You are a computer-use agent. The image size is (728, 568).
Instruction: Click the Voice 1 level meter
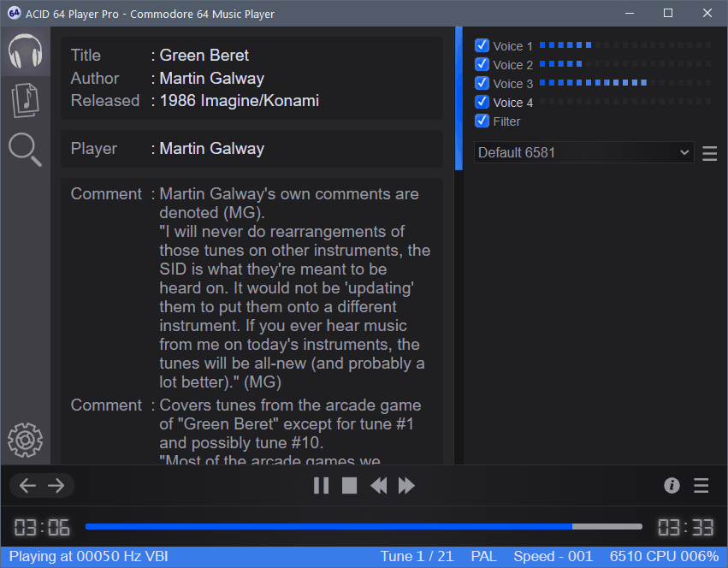click(x=625, y=45)
